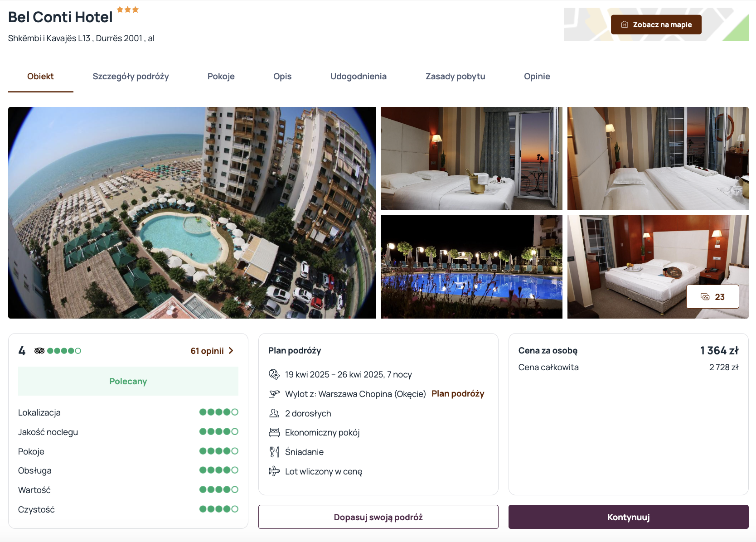The height and width of the screenshot is (542, 756).
Task: Click the calendar icon beside travel dates
Action: tap(274, 374)
